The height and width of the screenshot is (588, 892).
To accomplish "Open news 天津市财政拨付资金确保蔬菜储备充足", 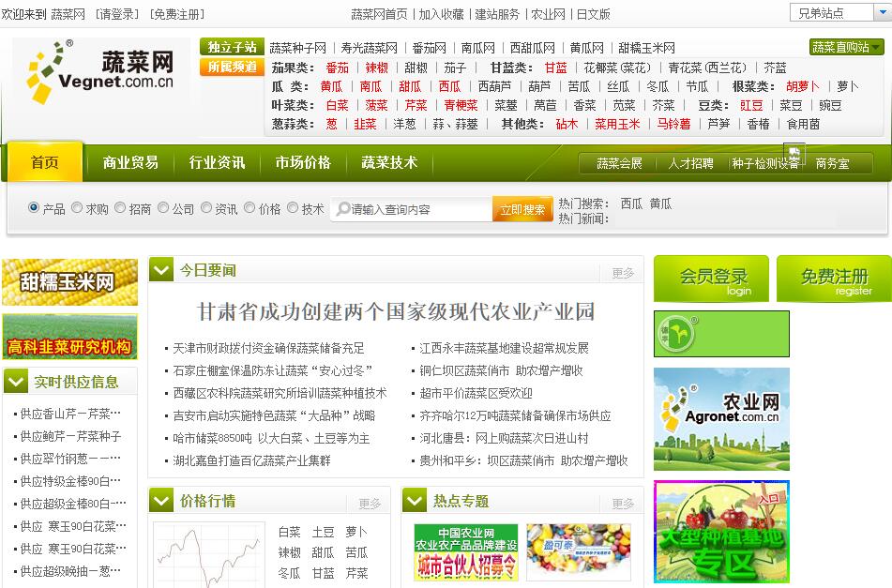I will coord(268,348).
